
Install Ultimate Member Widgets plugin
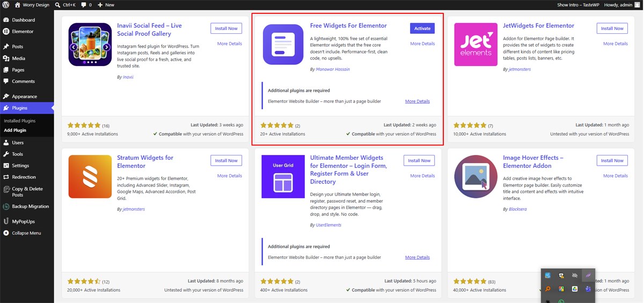pyautogui.click(x=419, y=160)
